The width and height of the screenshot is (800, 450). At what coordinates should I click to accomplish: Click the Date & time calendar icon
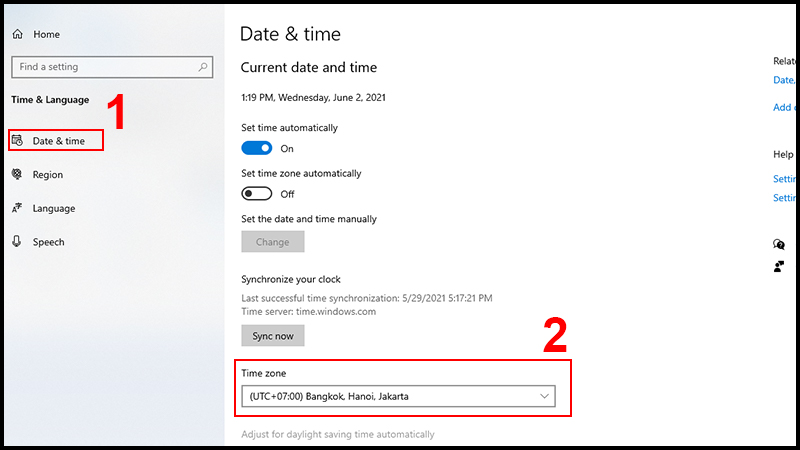17,141
